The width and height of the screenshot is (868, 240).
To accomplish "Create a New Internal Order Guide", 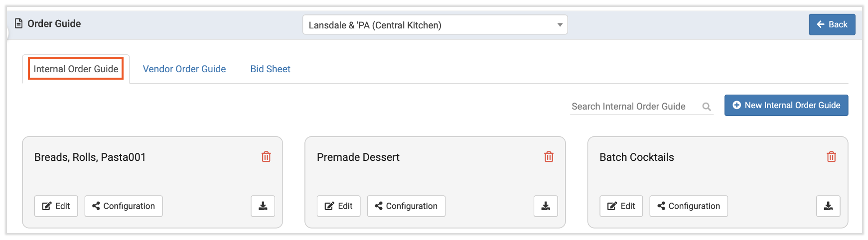I will [x=786, y=106].
